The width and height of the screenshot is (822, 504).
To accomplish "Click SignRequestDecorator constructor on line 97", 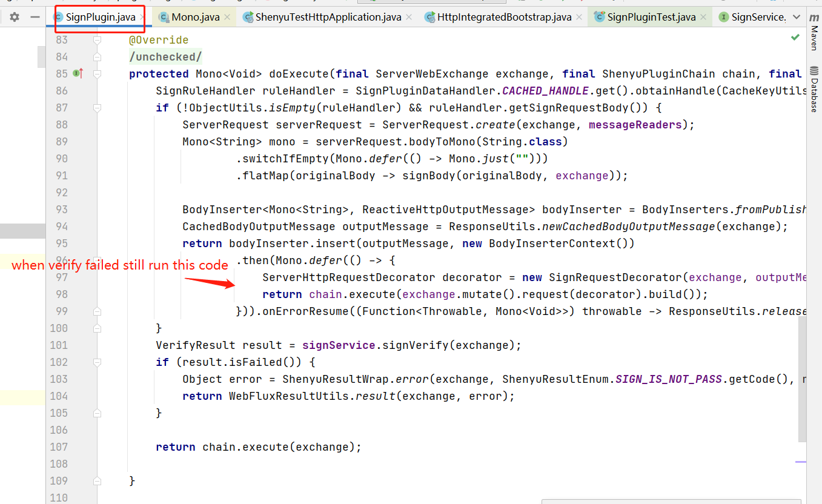I will point(615,277).
